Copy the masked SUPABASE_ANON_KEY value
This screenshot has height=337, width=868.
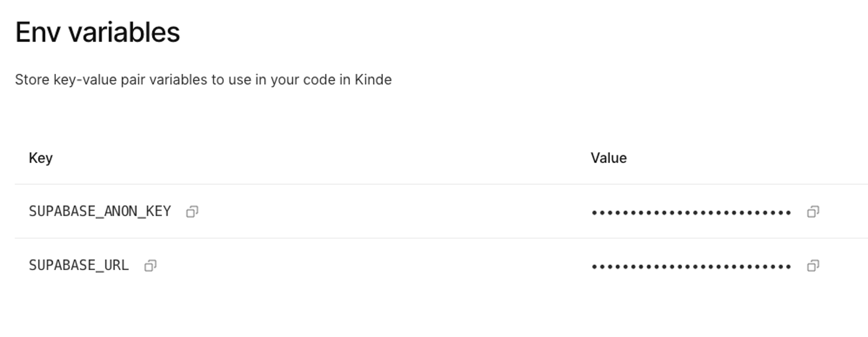[813, 212]
